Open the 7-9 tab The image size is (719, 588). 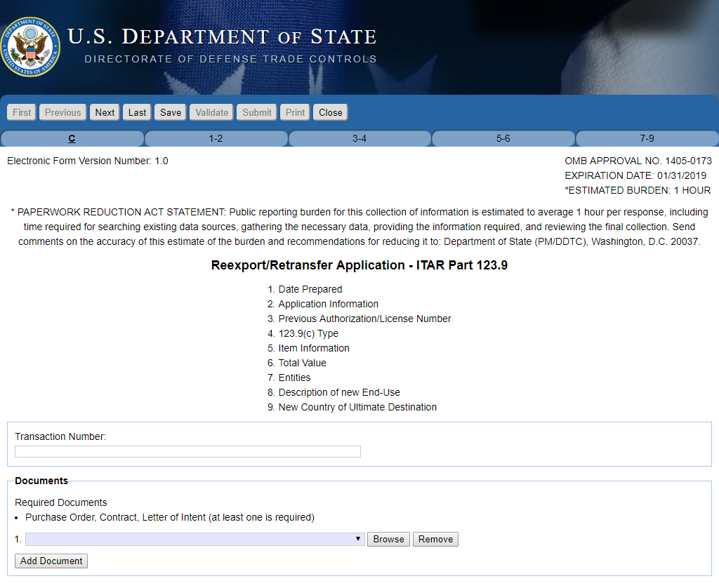[647, 138]
